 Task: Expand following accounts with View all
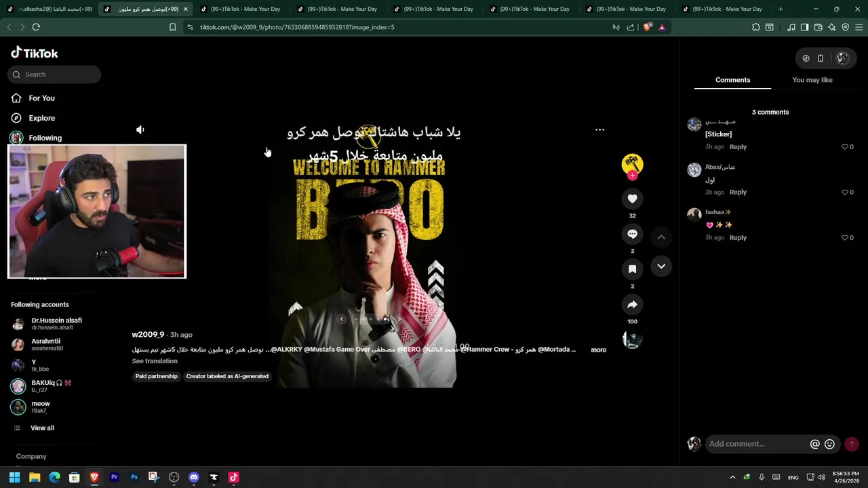42,428
